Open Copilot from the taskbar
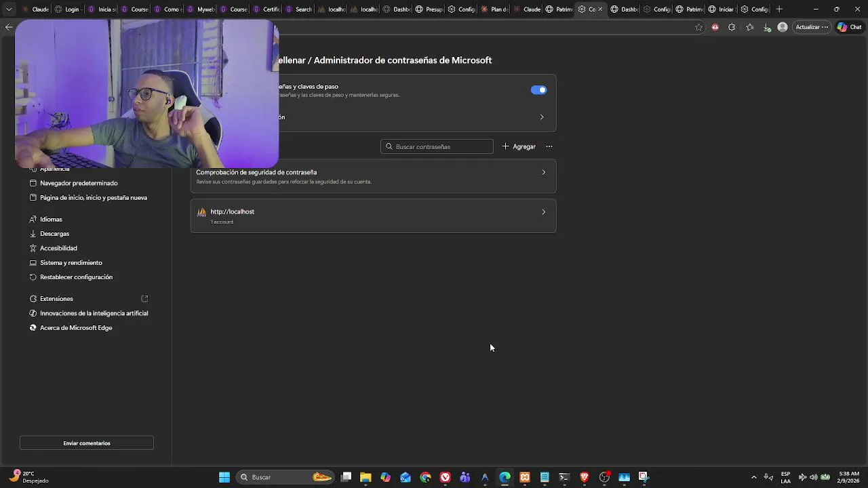The height and width of the screenshot is (488, 868). coord(385,477)
